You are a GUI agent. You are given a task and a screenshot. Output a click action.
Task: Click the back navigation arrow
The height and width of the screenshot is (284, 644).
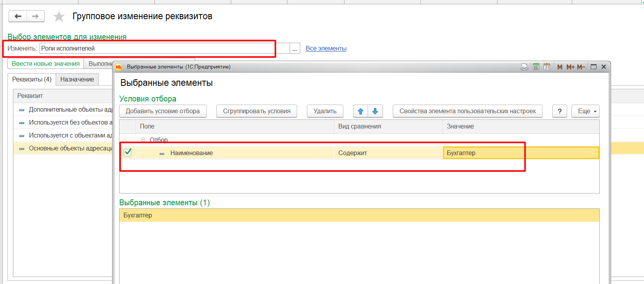(x=18, y=16)
